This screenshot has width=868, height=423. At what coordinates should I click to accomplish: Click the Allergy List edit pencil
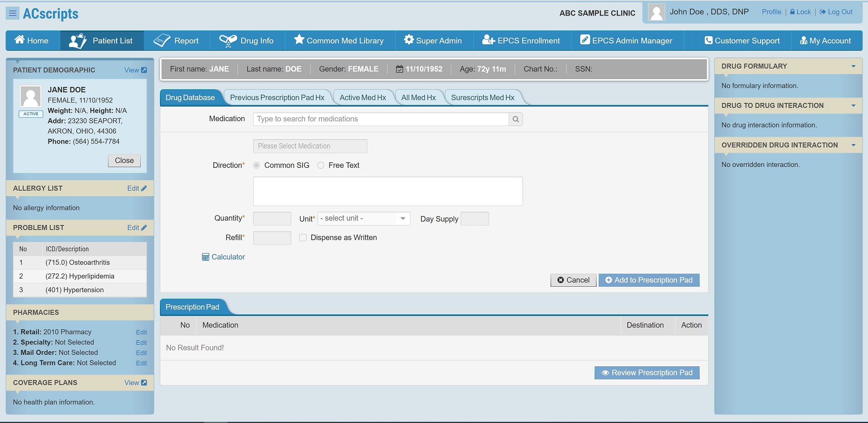pos(144,188)
